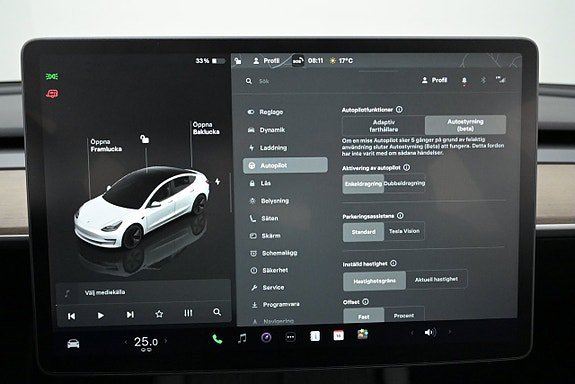Open Profil in the settings header
This screenshot has height=384, width=575.
pos(434,80)
